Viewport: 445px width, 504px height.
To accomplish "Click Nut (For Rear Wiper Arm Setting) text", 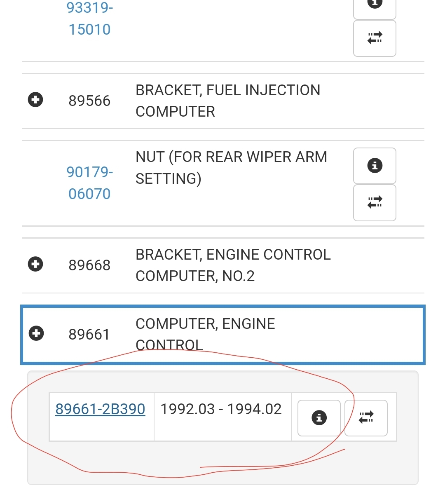I will pos(231,168).
